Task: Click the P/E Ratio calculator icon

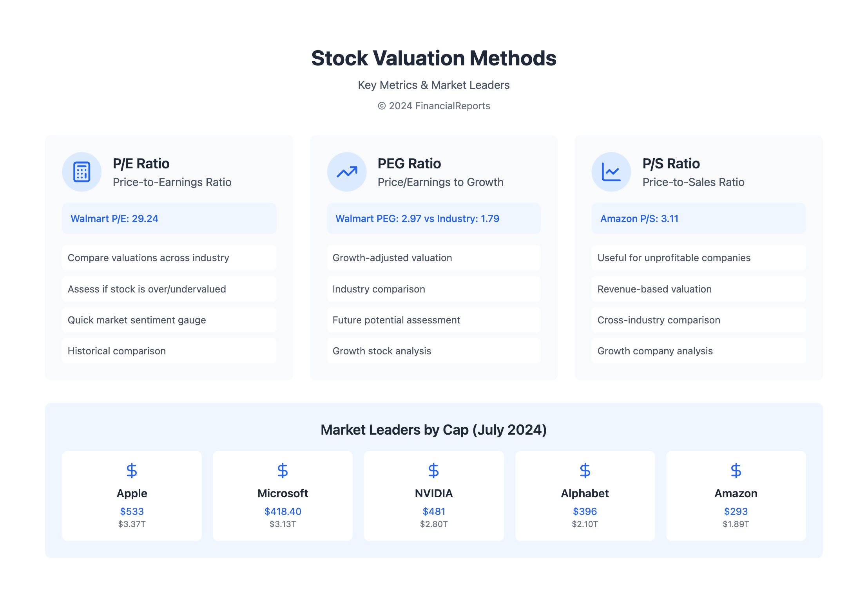Action: pos(82,172)
